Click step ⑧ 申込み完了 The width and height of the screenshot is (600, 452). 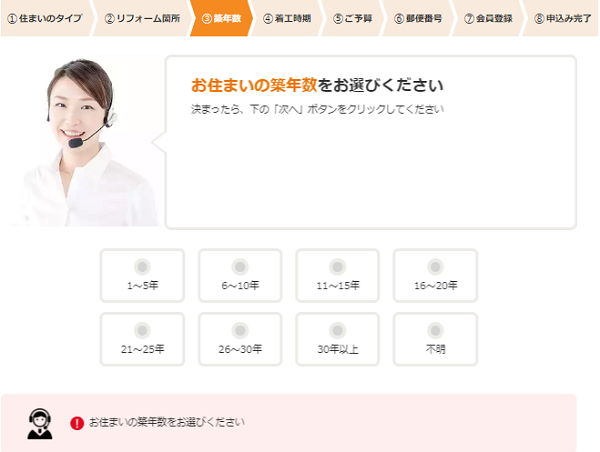pos(562,18)
